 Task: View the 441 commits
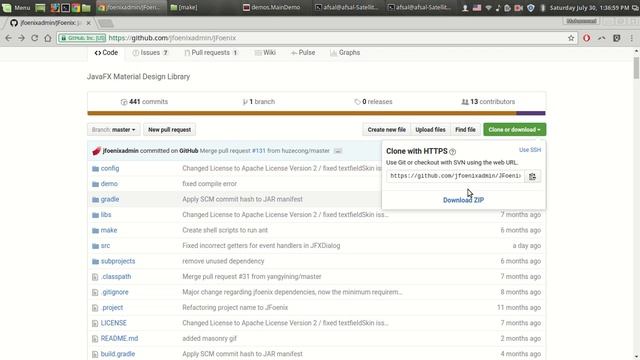[144, 102]
